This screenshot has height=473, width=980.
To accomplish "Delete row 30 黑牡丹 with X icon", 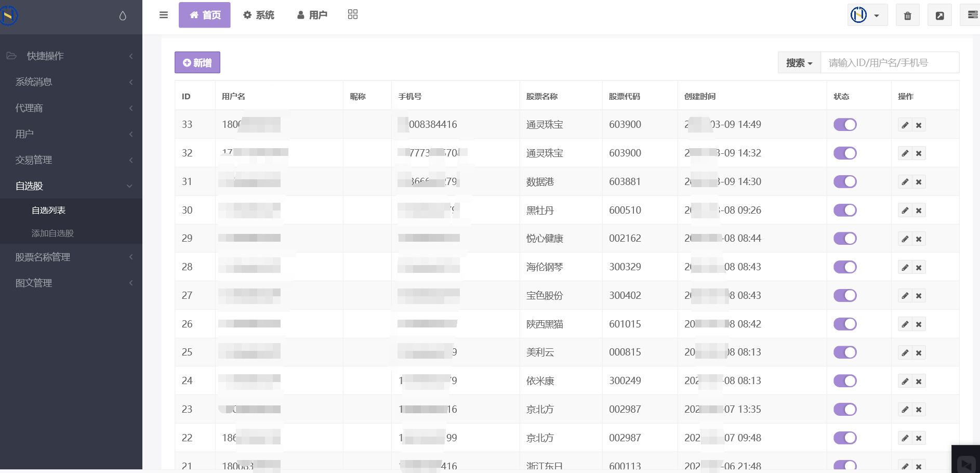I will click(919, 211).
